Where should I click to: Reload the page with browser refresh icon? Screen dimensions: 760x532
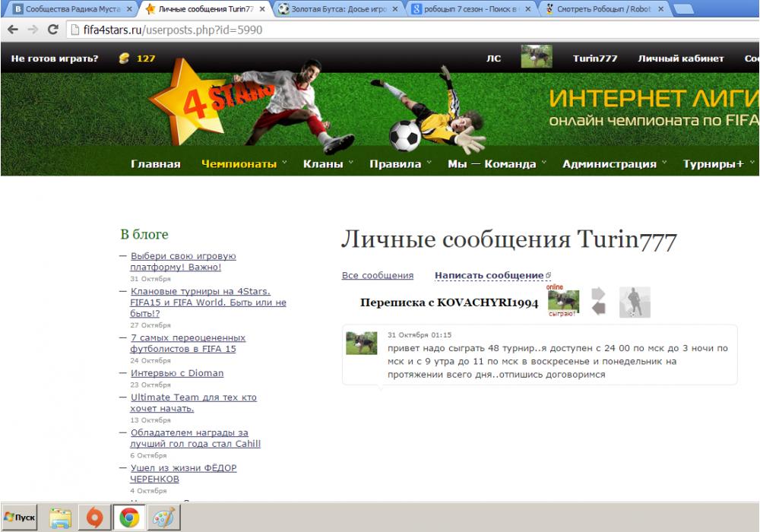click(52, 30)
